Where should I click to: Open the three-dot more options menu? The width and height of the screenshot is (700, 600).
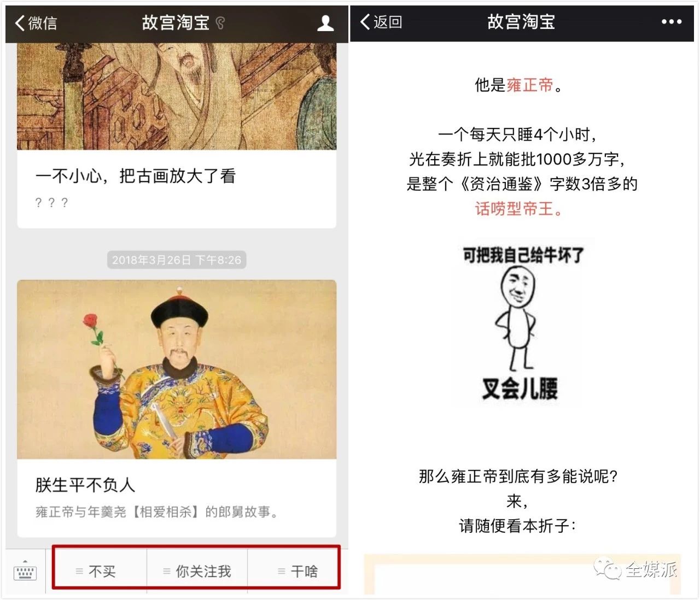[672, 22]
